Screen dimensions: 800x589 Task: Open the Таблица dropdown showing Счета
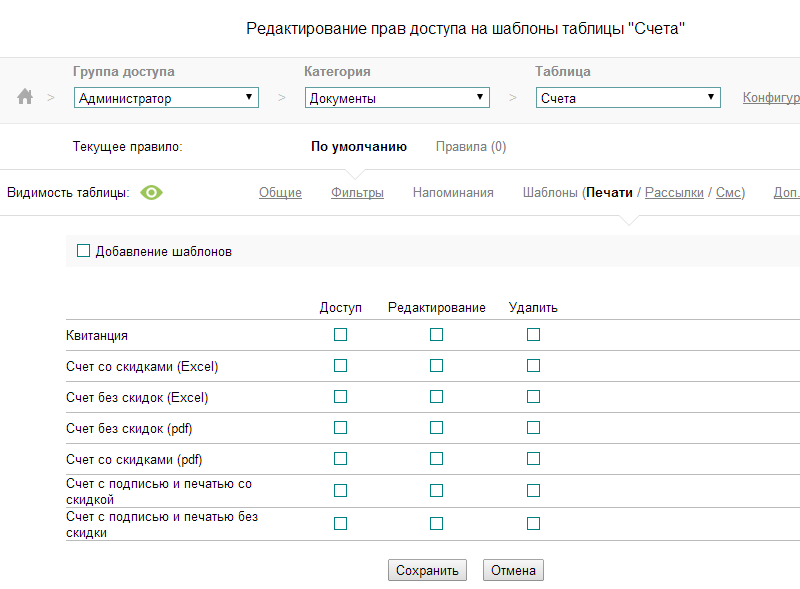(628, 98)
